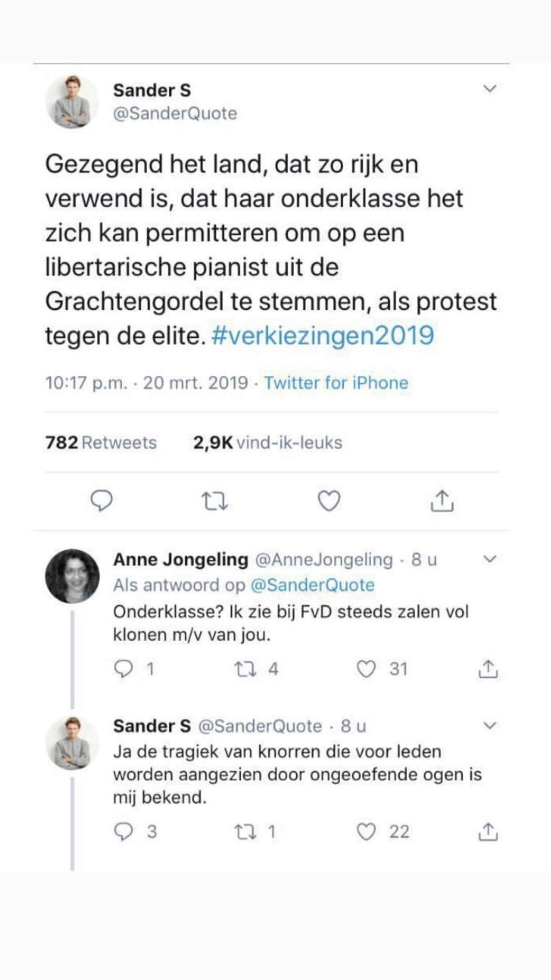Open options chevron on Anne Jongeling's reply
Image resolution: width=551 pixels, height=980 pixels.
489,559
